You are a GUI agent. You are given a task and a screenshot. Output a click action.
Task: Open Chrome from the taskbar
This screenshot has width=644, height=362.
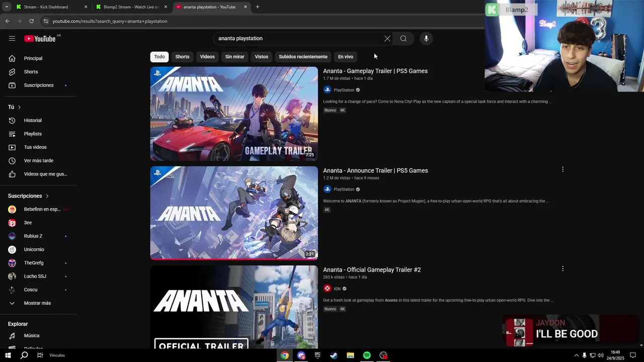285,355
